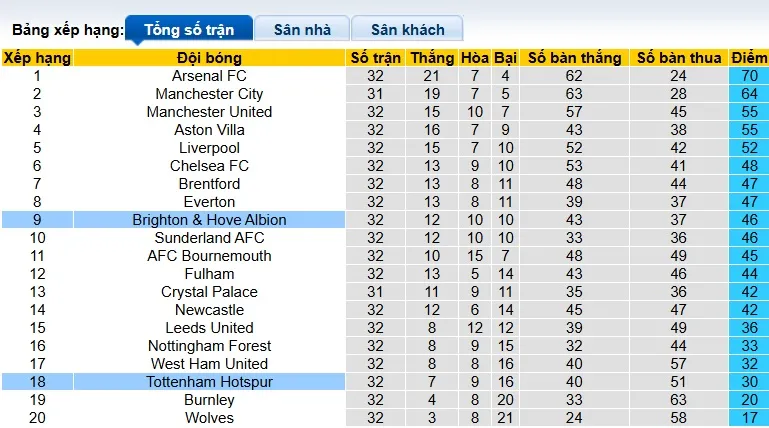Click the Đội bóng column header
The height and width of the screenshot is (428, 769).
click(x=209, y=58)
